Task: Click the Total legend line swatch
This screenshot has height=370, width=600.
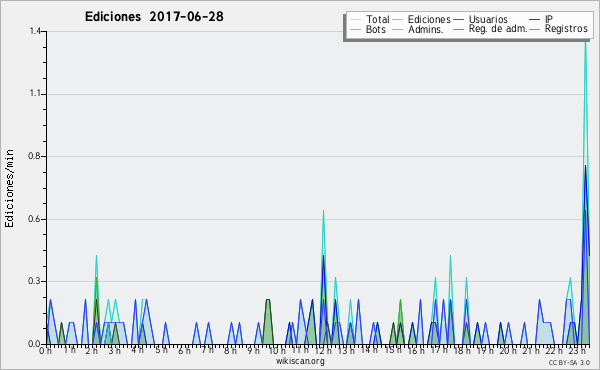Action: click(x=355, y=20)
